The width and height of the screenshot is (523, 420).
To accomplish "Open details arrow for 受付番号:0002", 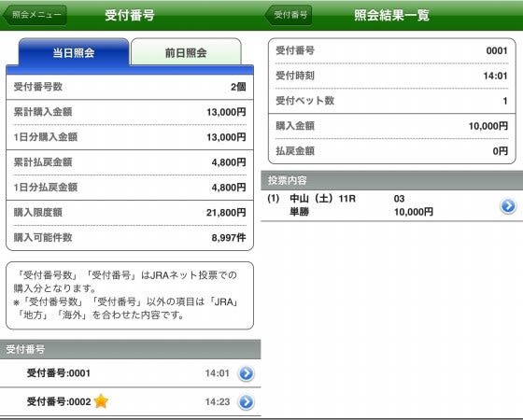I will (x=247, y=402).
